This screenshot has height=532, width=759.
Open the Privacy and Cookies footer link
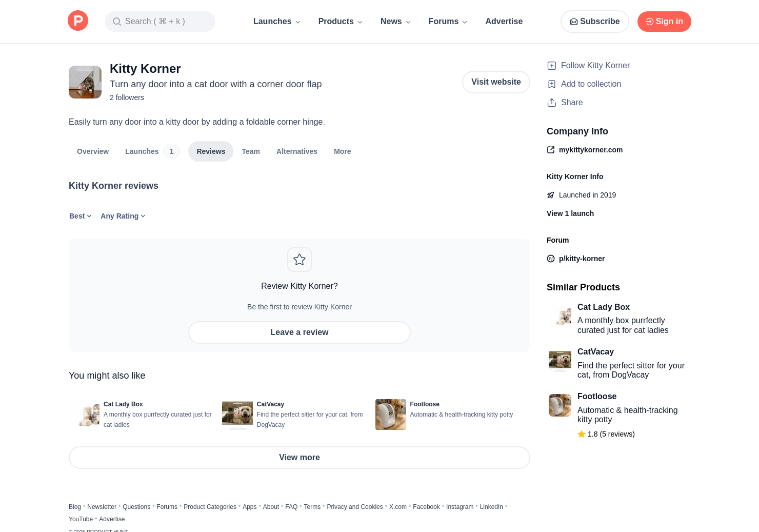(x=355, y=507)
